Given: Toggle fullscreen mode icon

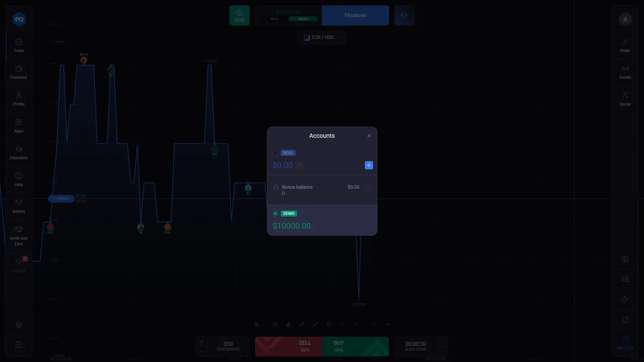Looking at the screenshot, I should coord(625,320).
